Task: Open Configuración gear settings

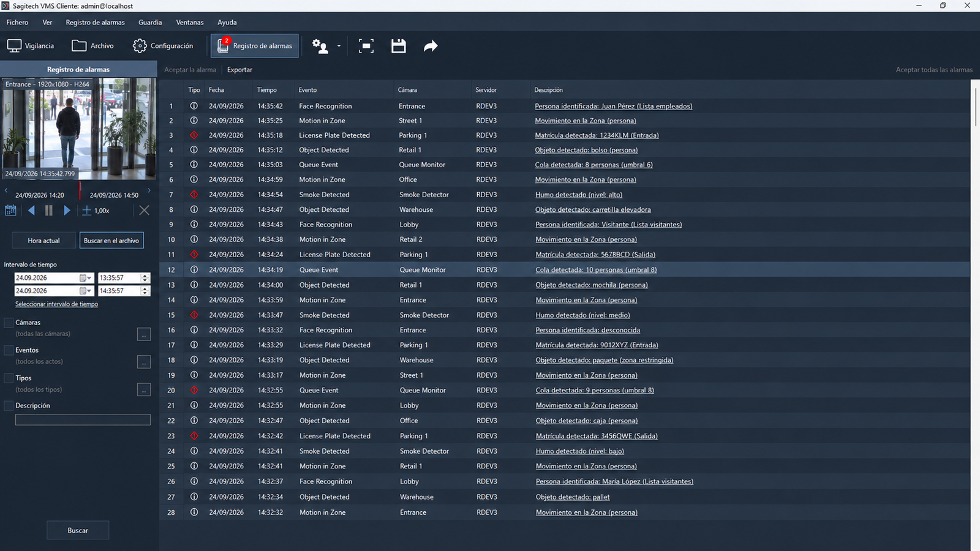Action: point(162,46)
